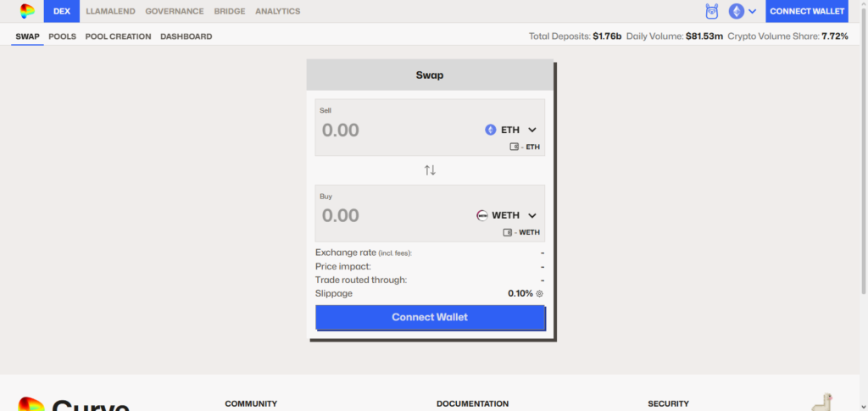
Task: Go to the GOVERNANCE section
Action: pyautogui.click(x=175, y=11)
